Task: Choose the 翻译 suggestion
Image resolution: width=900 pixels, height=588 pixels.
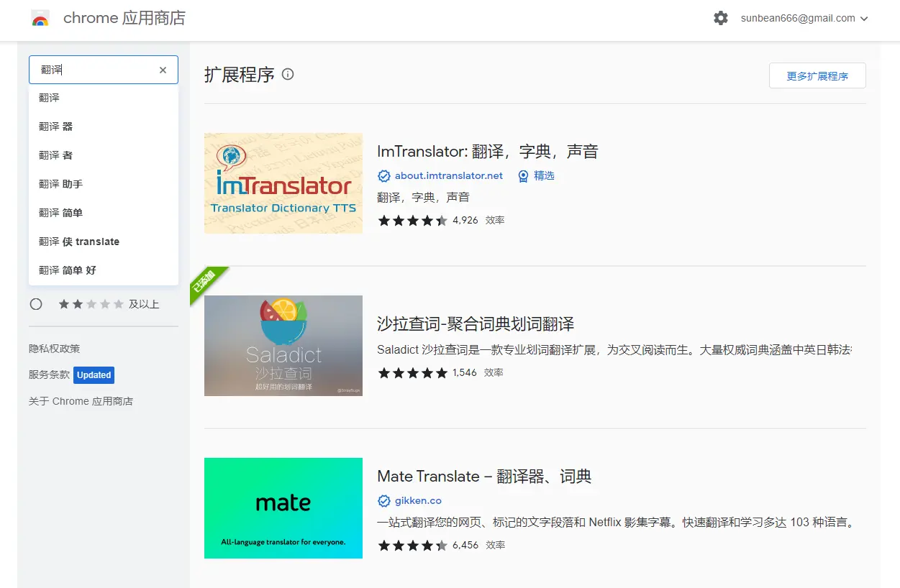Action: tap(104, 98)
